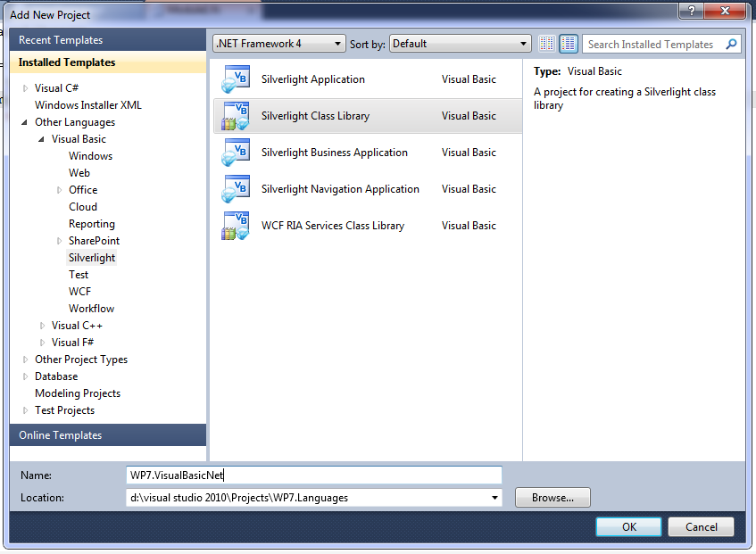Select the Reporting tree item
Image resolution: width=756 pixels, height=554 pixels.
point(92,224)
